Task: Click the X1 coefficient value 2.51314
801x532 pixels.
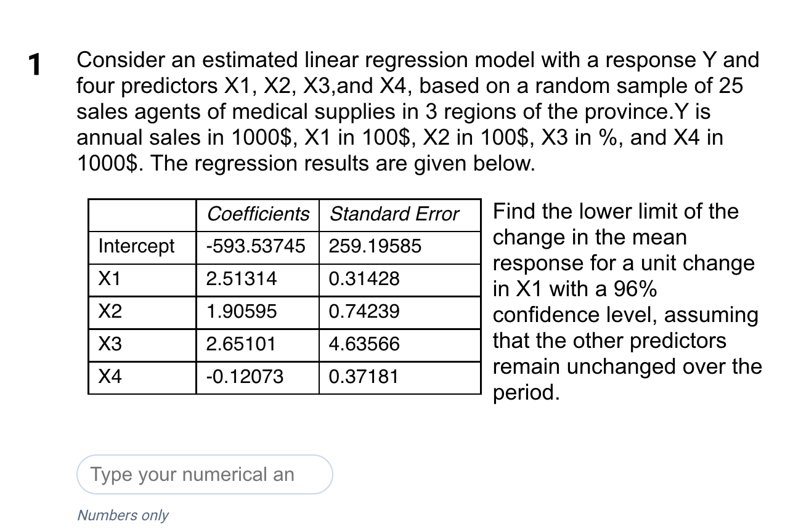Action: [x=241, y=279]
